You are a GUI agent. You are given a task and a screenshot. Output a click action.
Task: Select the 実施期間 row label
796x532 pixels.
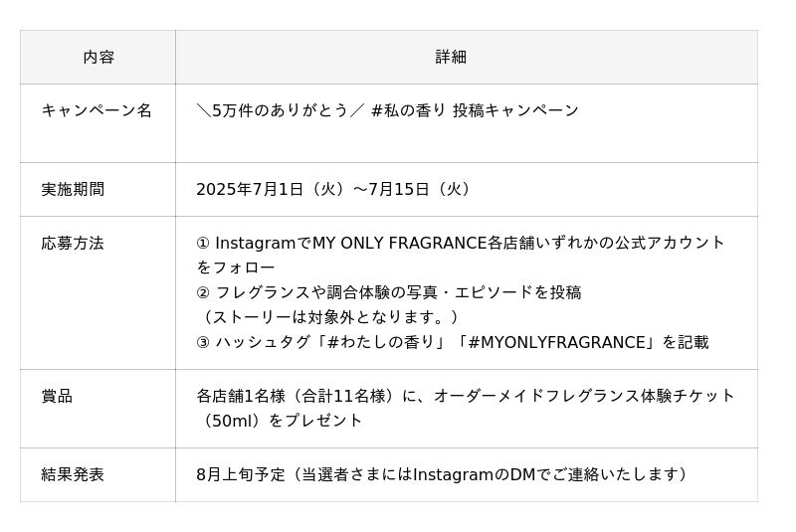click(x=73, y=189)
